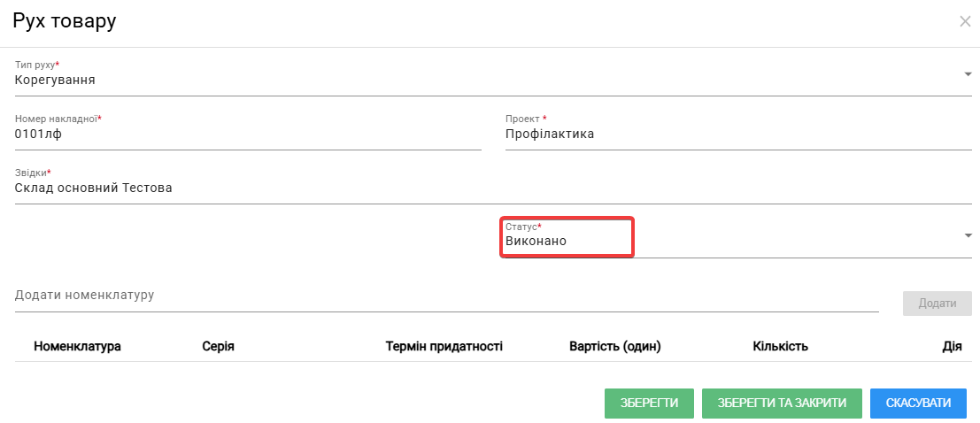This screenshot has height=423, width=980.
Task: Click the blue СКАСУВАТИ button
Action: click(x=918, y=403)
